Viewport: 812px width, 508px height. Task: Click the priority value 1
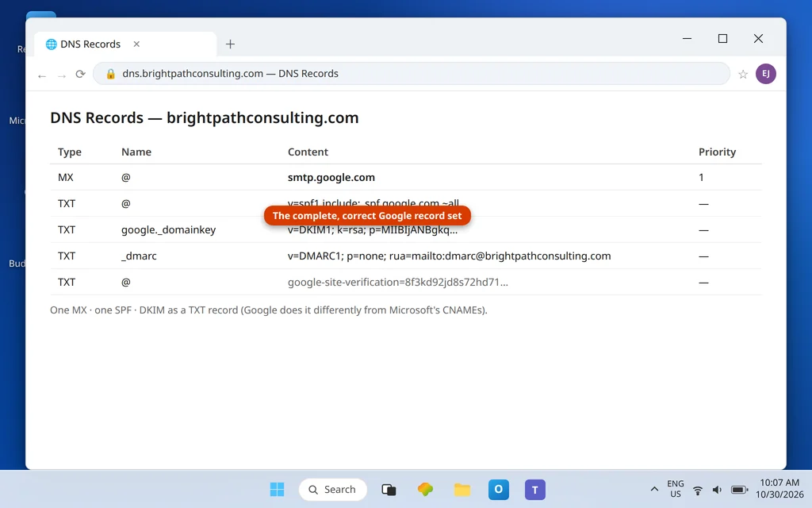click(x=701, y=177)
